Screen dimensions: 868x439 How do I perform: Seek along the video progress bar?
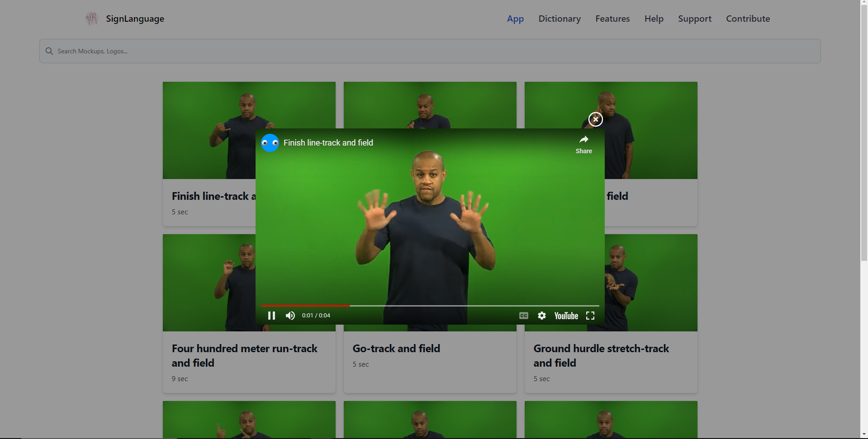pyautogui.click(x=430, y=306)
